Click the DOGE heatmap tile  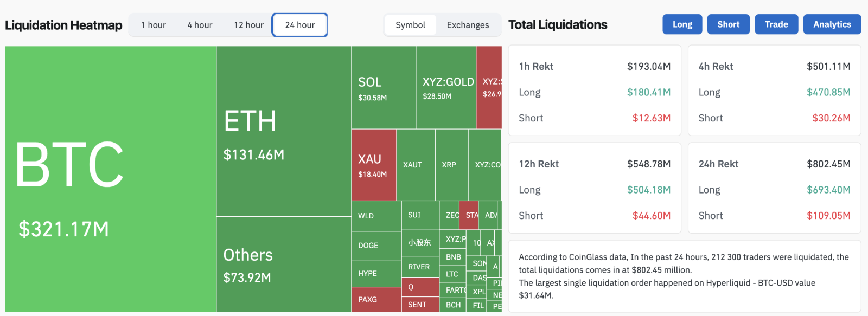tap(376, 246)
